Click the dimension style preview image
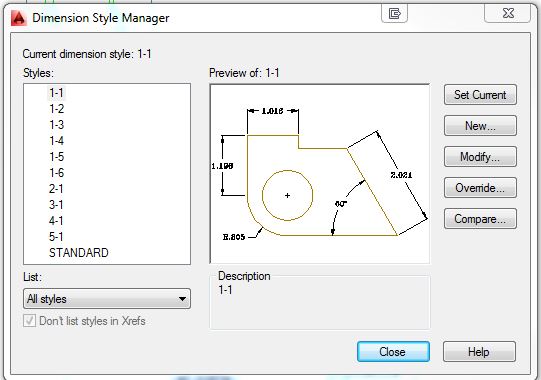Screen dimensions: 541x380 click(319, 174)
